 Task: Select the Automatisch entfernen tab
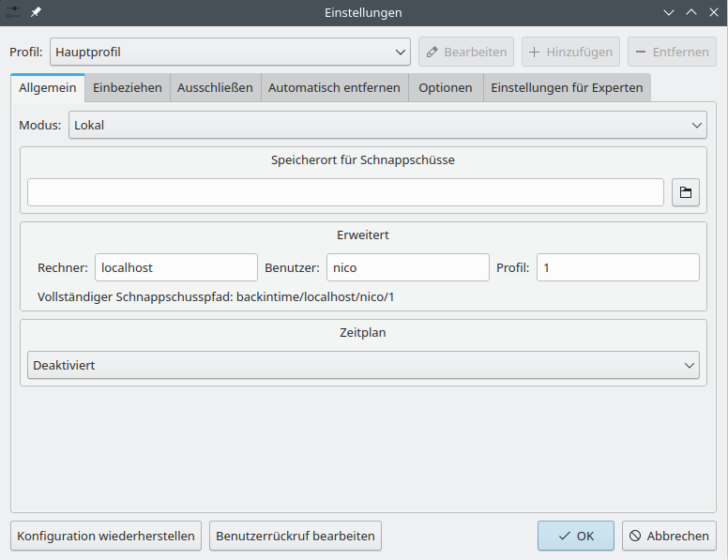coord(334,88)
